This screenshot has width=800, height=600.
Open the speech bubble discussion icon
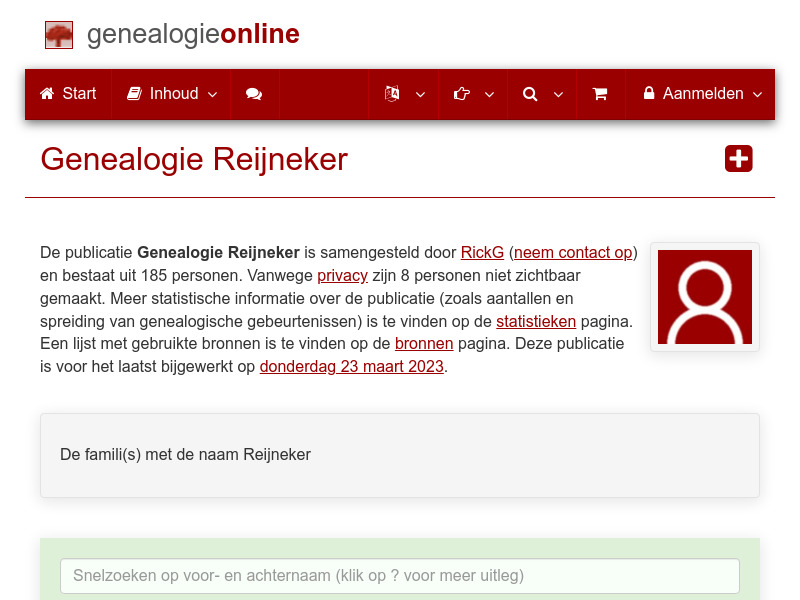tap(254, 93)
